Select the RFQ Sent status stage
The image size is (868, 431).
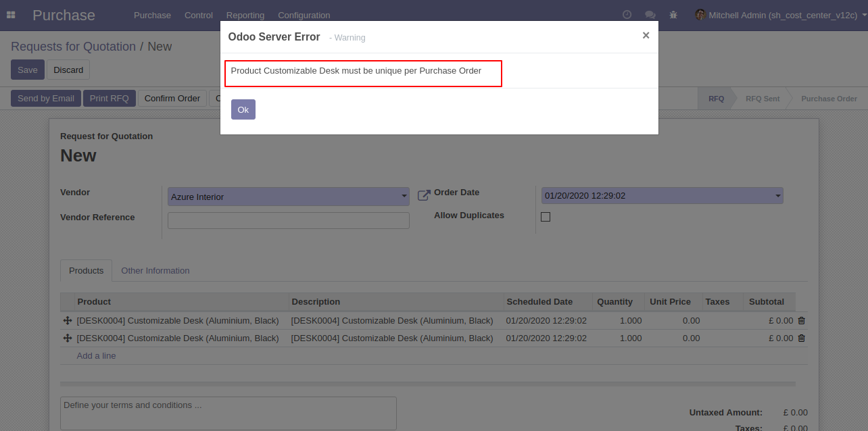point(763,99)
